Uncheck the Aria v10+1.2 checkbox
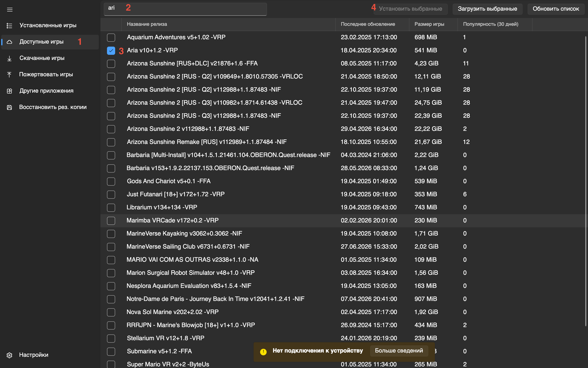 (x=111, y=51)
